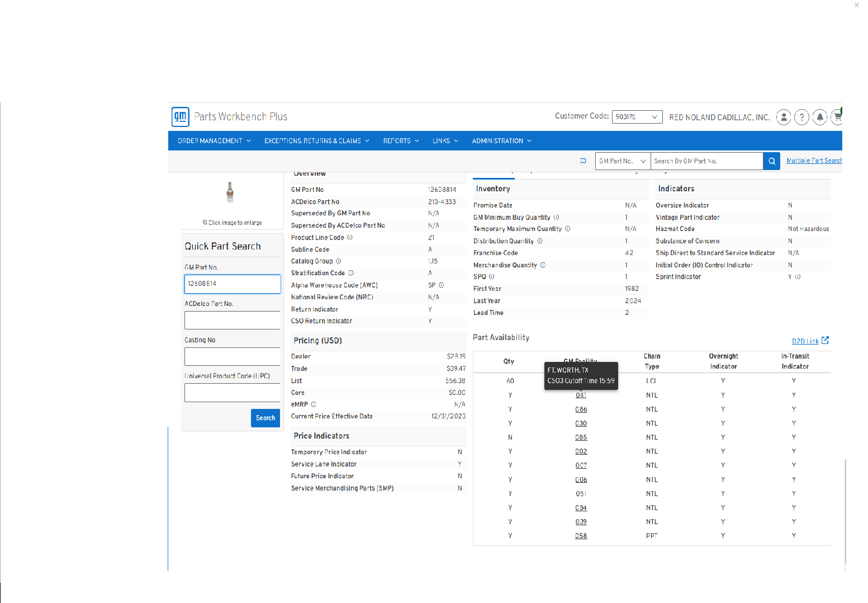Open the help question mark icon
Viewport: 868px width, 603px height.
tap(801, 117)
